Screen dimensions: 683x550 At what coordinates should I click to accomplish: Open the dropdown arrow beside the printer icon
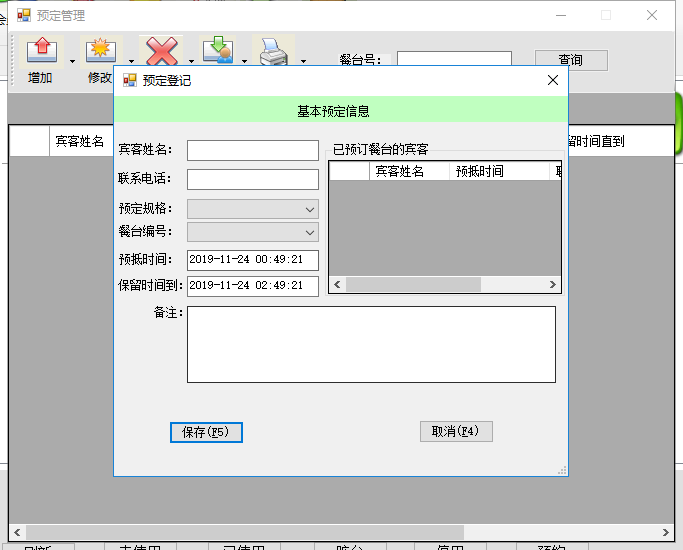(303, 62)
